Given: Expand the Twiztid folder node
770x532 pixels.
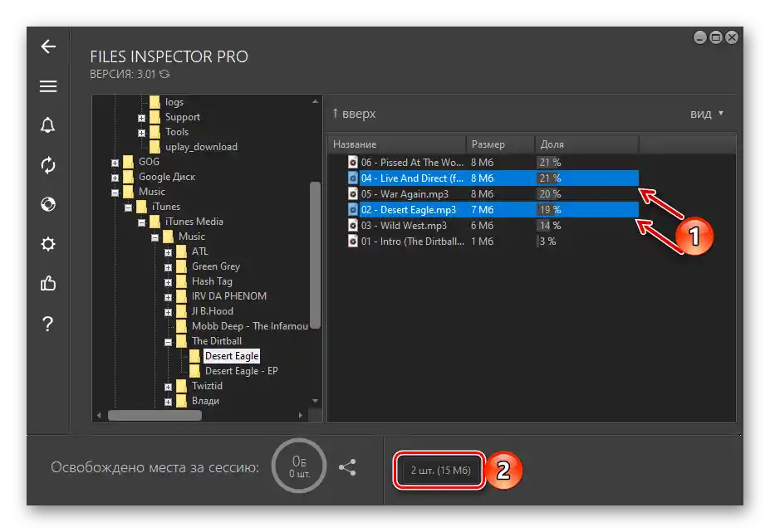Looking at the screenshot, I should pos(168,387).
